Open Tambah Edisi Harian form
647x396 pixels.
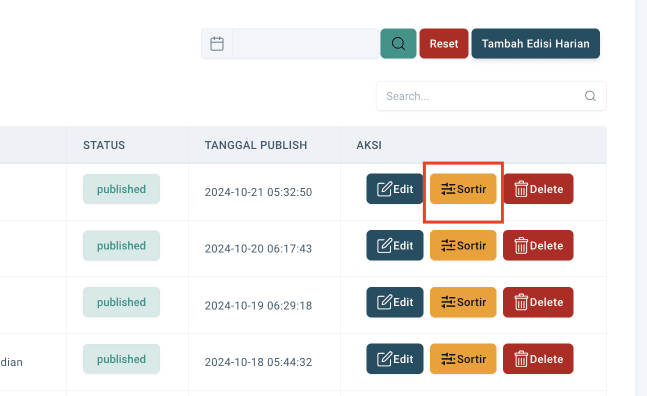536,44
